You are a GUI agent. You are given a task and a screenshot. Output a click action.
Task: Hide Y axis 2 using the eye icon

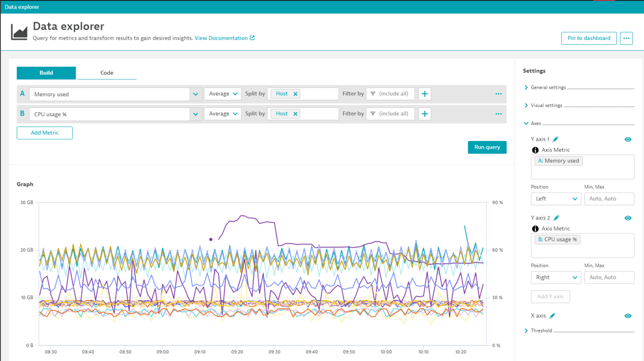pos(628,218)
